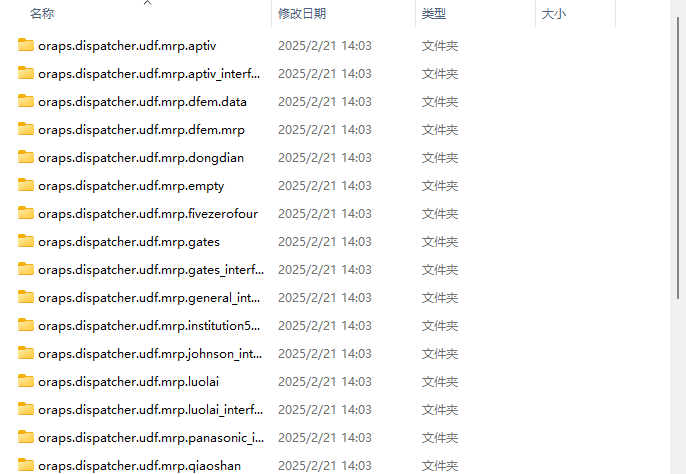Select the johnson_int... folder entry
Image resolution: width=686 pixels, height=474 pixels.
pos(150,354)
